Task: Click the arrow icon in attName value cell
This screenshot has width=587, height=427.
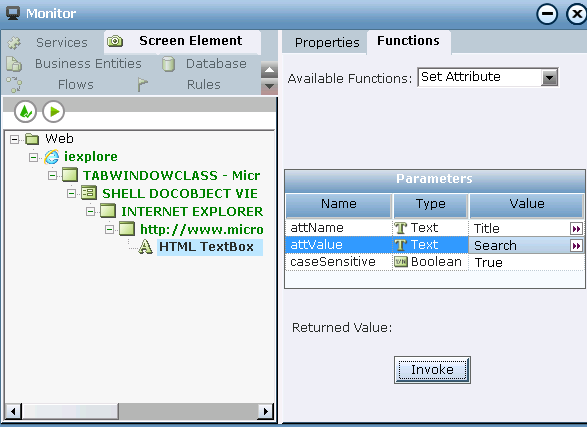Action: point(576,228)
